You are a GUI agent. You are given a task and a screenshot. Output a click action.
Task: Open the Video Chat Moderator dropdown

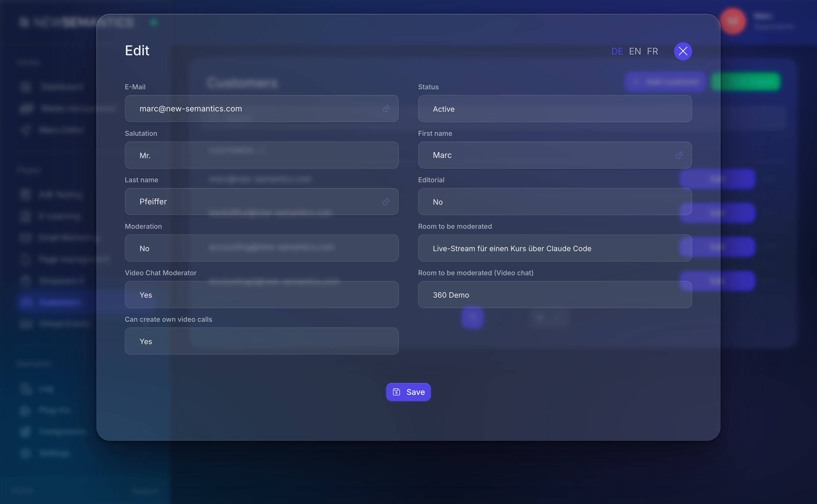(262, 295)
